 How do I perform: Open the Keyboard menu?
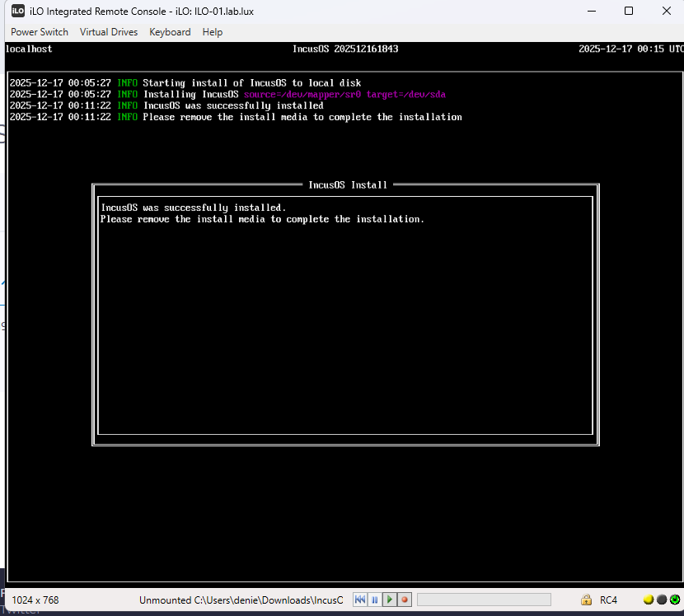(x=170, y=32)
